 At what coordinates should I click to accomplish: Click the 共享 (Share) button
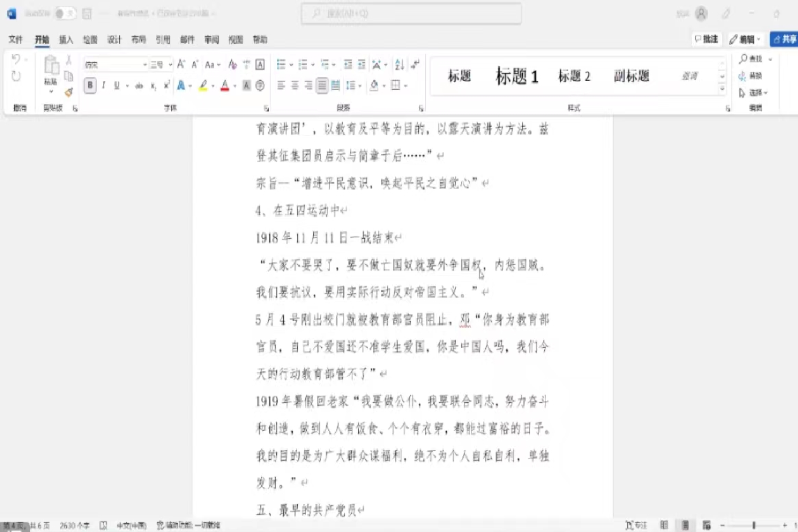(785, 39)
